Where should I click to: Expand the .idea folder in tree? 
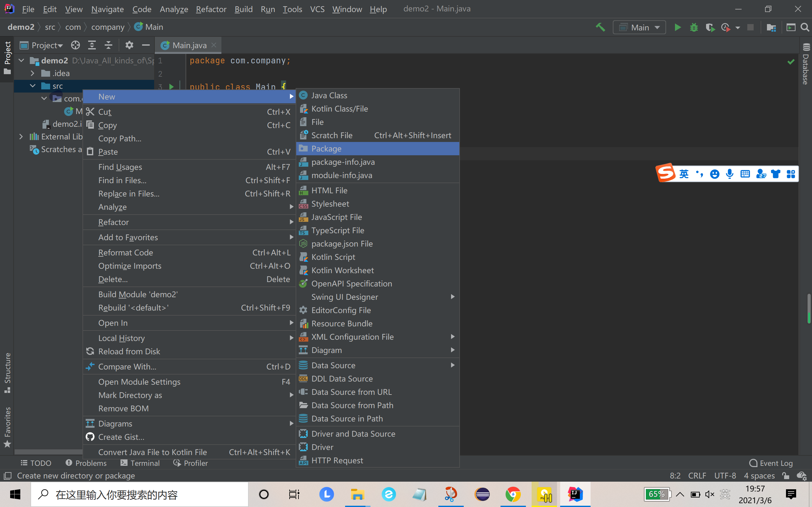click(x=33, y=73)
